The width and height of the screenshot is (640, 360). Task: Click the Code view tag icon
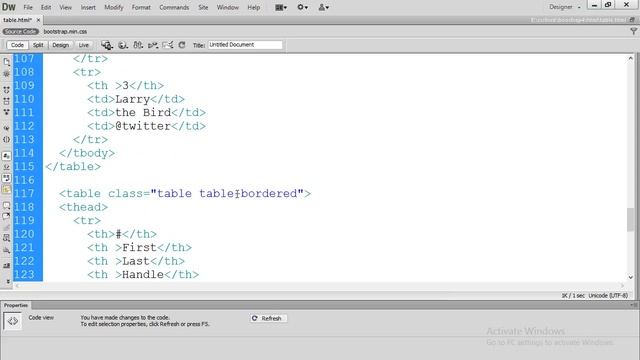[13, 321]
